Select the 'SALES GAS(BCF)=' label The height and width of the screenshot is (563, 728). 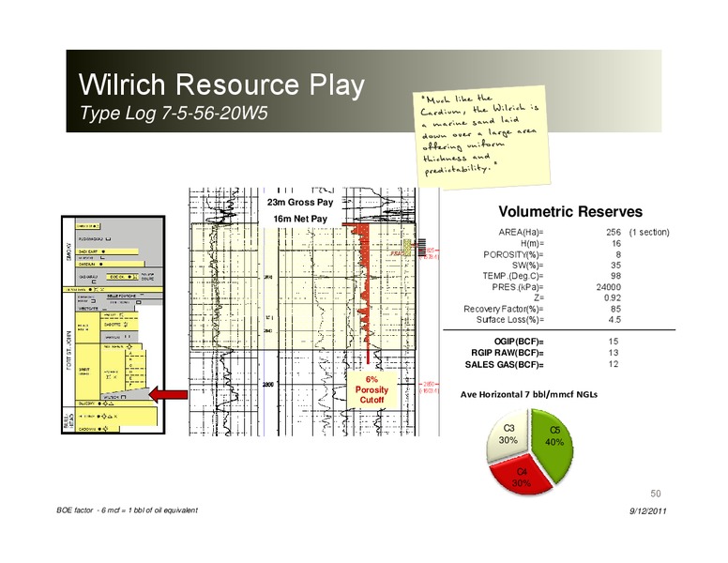[504, 365]
